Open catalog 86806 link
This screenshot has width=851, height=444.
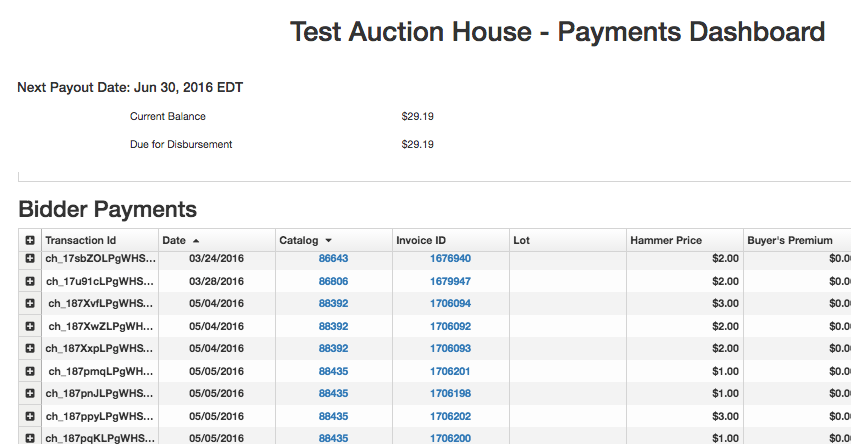click(x=333, y=281)
